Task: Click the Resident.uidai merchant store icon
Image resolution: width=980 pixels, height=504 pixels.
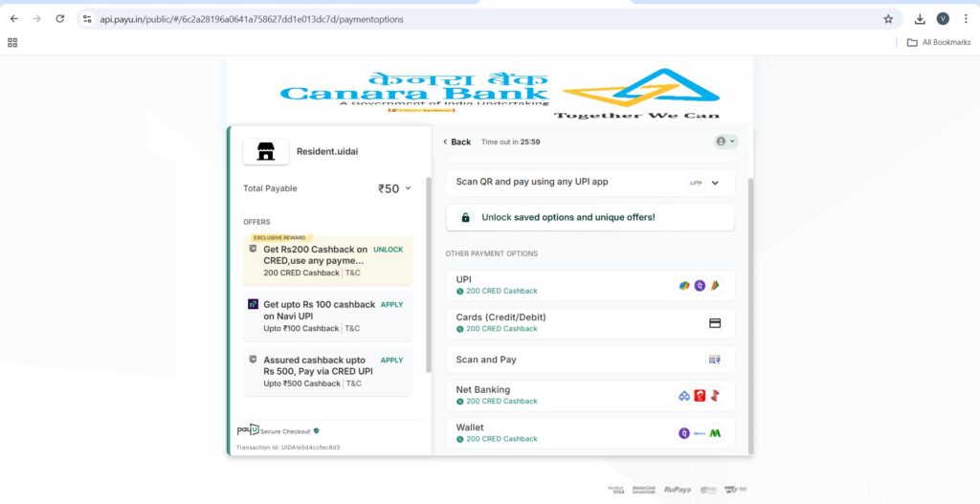Action: pos(266,152)
